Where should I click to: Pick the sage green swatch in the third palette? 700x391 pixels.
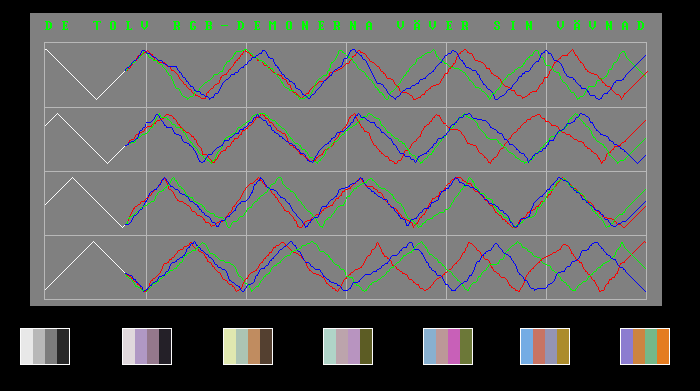tap(242, 346)
